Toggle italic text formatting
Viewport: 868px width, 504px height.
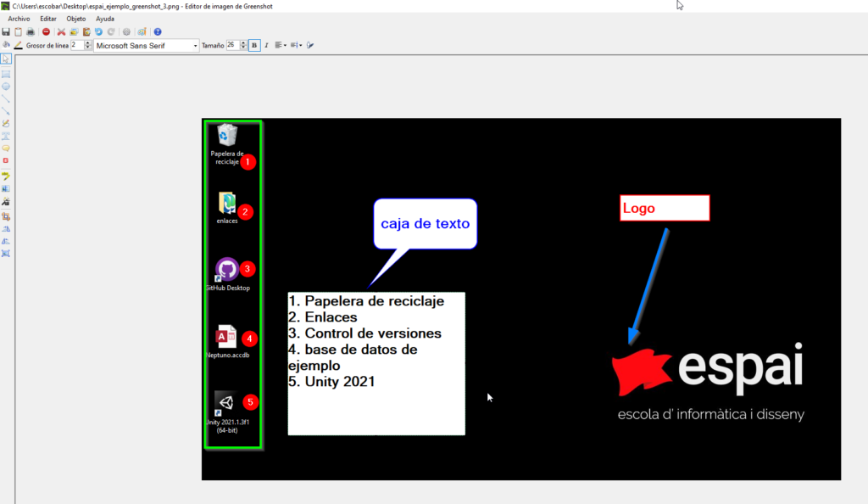click(x=266, y=45)
